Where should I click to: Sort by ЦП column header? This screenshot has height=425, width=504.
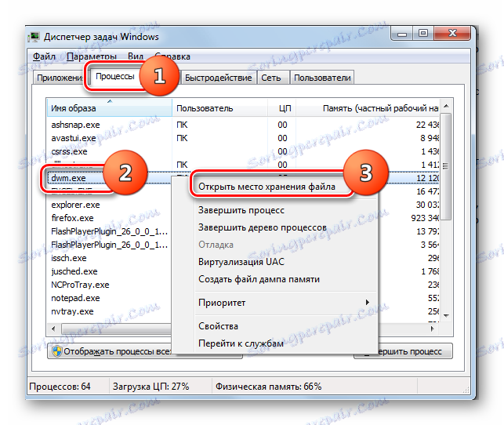(281, 108)
